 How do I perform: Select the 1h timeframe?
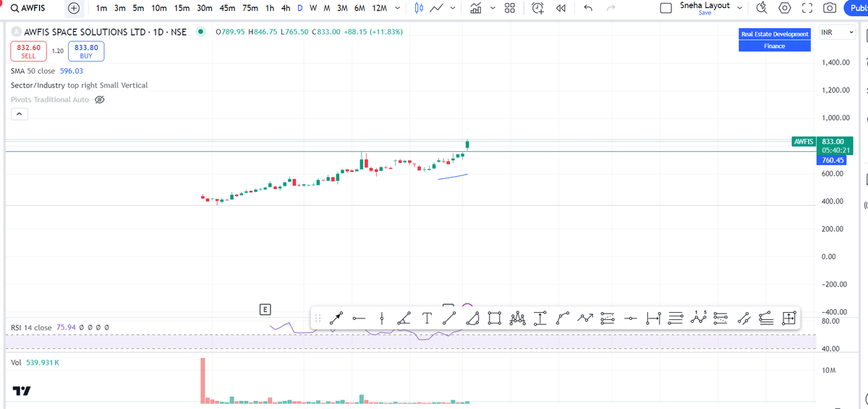pos(270,9)
